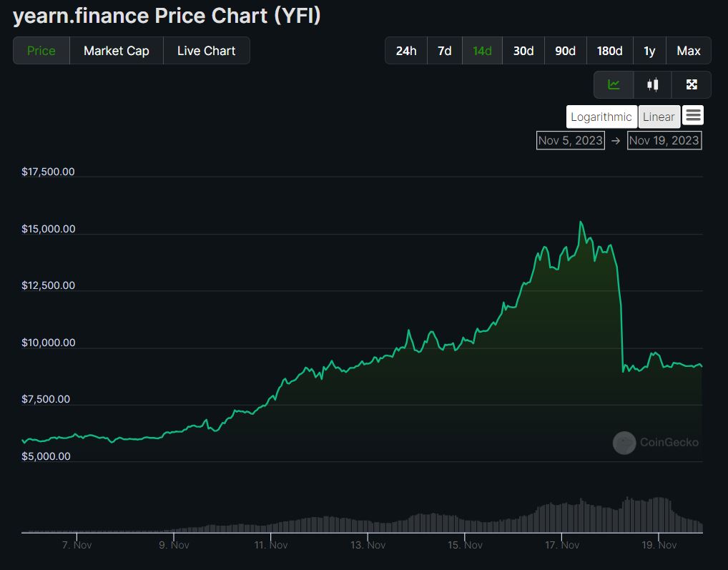Choose the 30d time range
Image resolution: width=728 pixels, height=570 pixels.
pyautogui.click(x=523, y=51)
